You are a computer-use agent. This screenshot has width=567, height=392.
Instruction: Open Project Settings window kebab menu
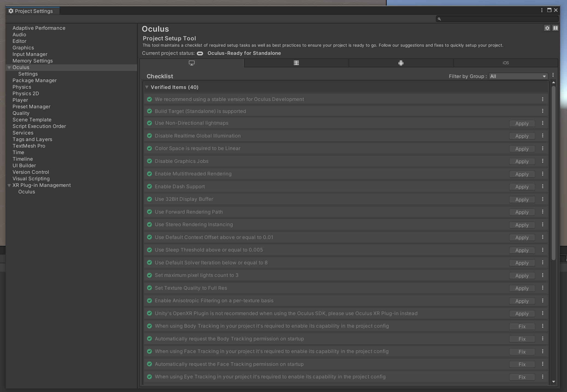[x=542, y=10]
